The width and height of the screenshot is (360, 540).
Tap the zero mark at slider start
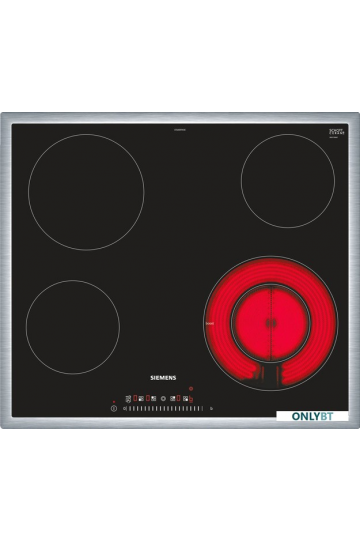124,409
